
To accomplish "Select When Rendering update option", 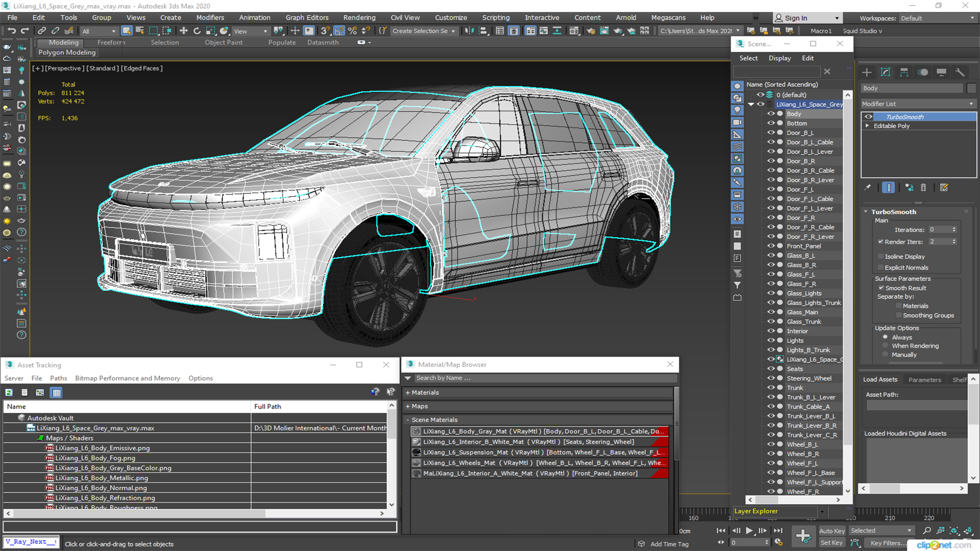I will [885, 345].
